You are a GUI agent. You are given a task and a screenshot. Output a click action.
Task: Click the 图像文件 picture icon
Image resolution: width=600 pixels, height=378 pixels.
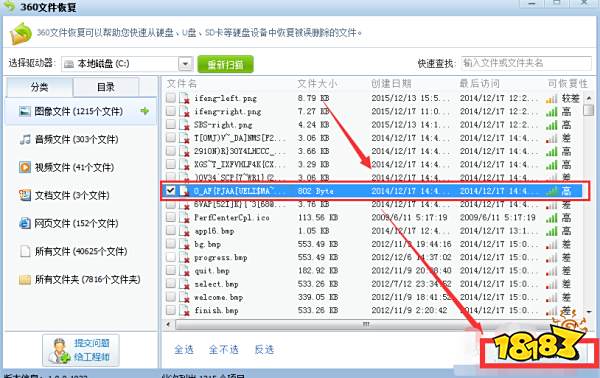click(25, 112)
